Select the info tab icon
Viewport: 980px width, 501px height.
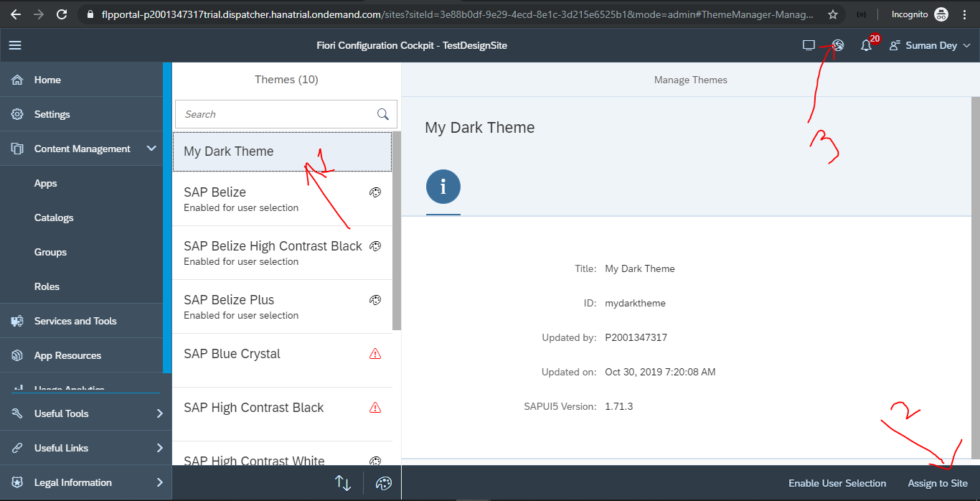(x=443, y=187)
